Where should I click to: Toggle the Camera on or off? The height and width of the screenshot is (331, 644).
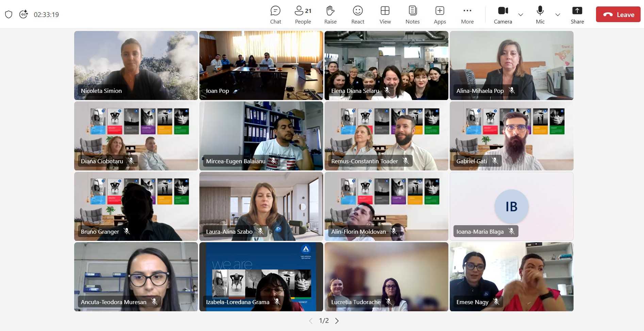tap(503, 15)
